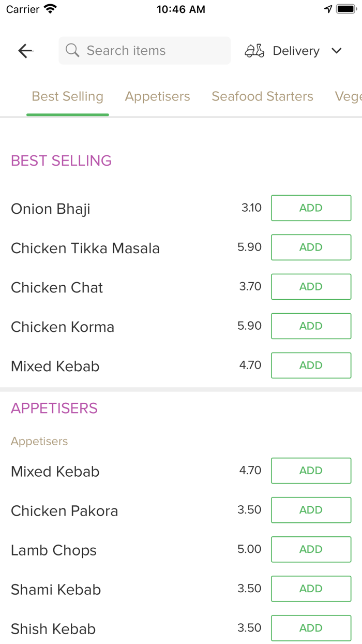Add Chicken Tikka Masala to order
Screen dimensions: 362x644
click(x=311, y=247)
